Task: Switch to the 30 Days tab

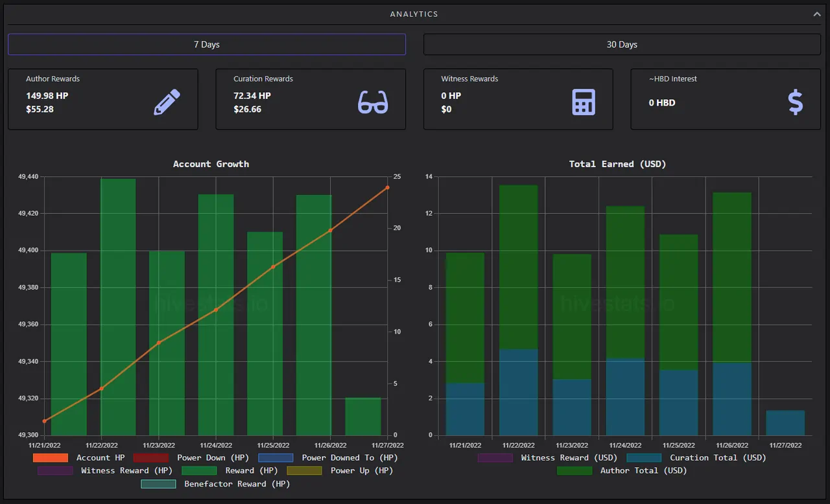Action: coord(622,44)
